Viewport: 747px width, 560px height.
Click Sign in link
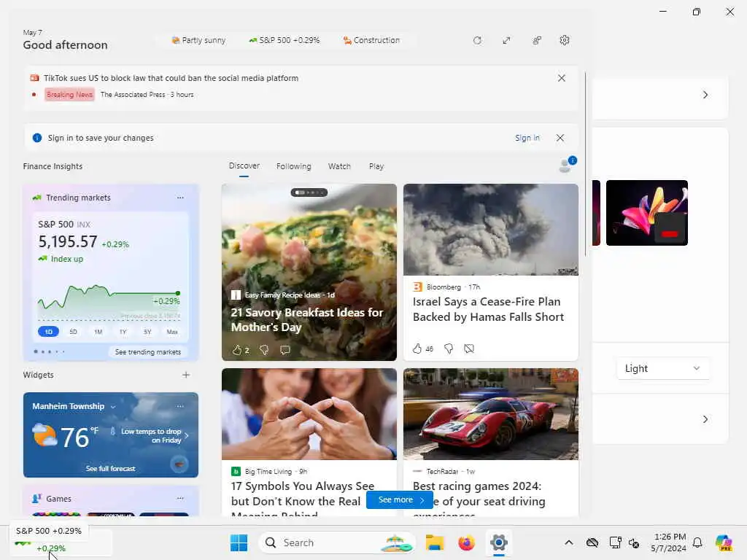(x=527, y=138)
